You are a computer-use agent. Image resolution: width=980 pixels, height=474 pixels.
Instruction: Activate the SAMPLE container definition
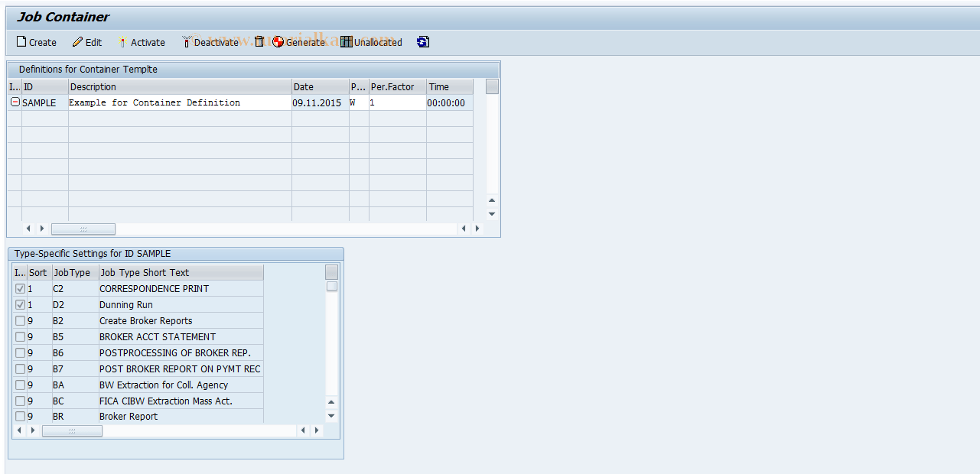142,42
